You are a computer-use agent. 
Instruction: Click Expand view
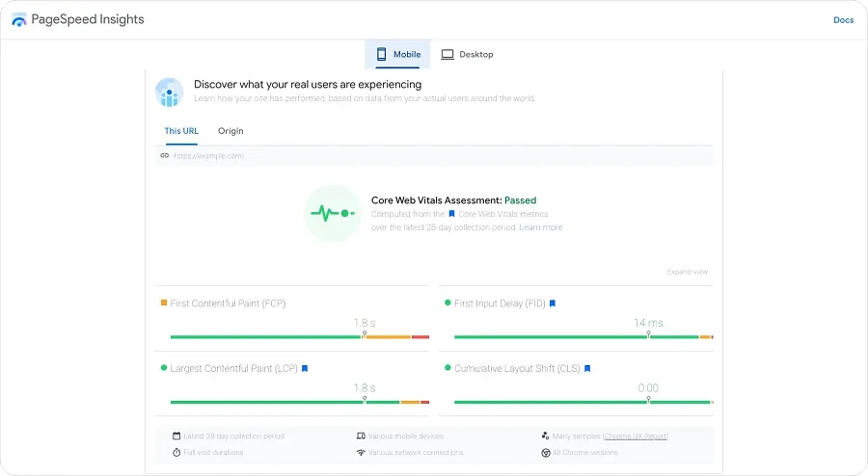(687, 272)
